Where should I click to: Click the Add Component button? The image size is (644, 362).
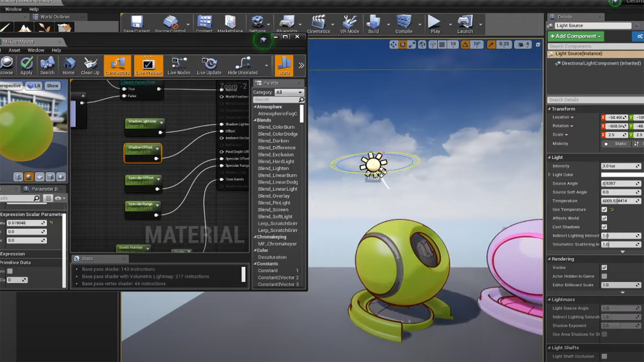coord(576,36)
